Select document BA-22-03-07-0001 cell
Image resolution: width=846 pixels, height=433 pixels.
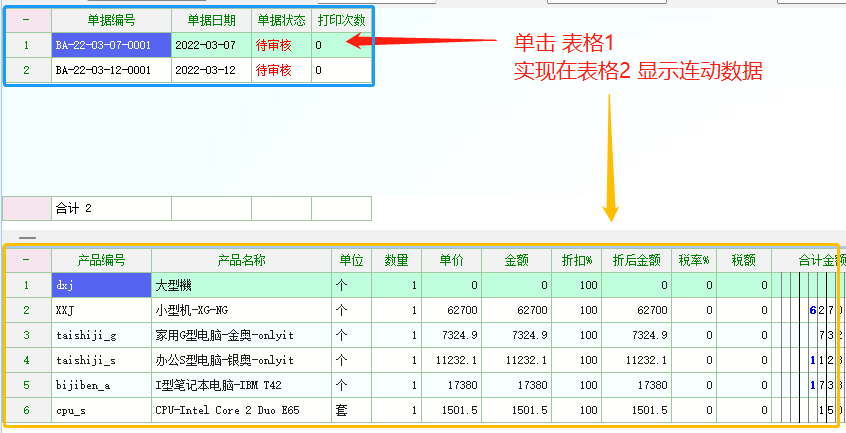pos(103,45)
